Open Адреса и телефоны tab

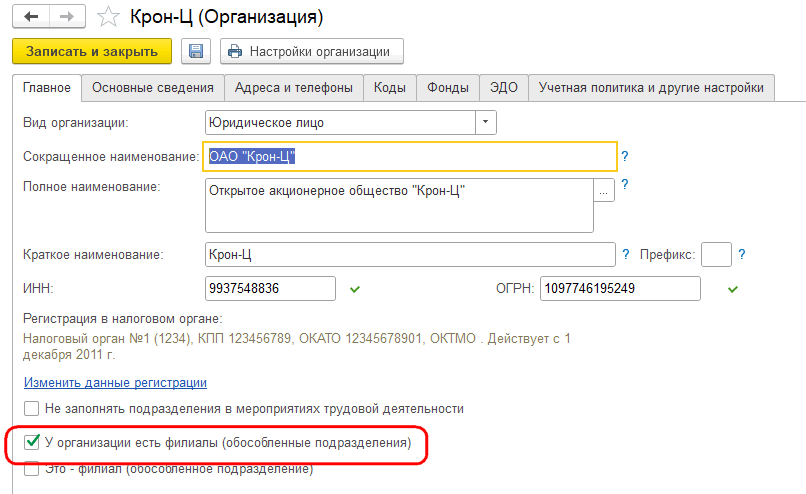[294, 88]
